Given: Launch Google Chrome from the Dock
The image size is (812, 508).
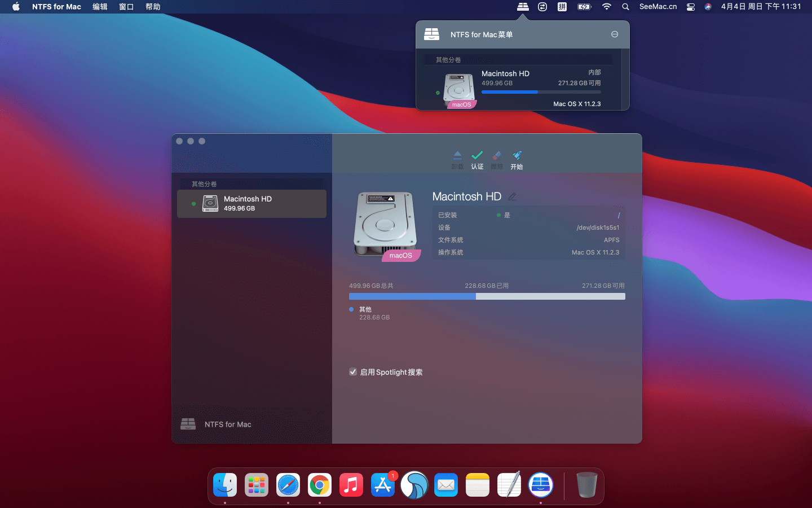Looking at the screenshot, I should [320, 485].
